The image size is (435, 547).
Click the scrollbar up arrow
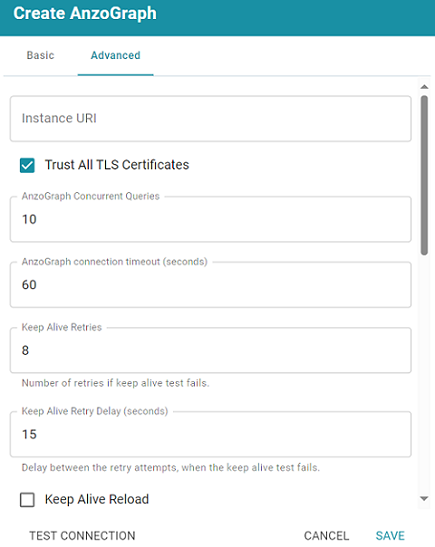pyautogui.click(x=424, y=87)
